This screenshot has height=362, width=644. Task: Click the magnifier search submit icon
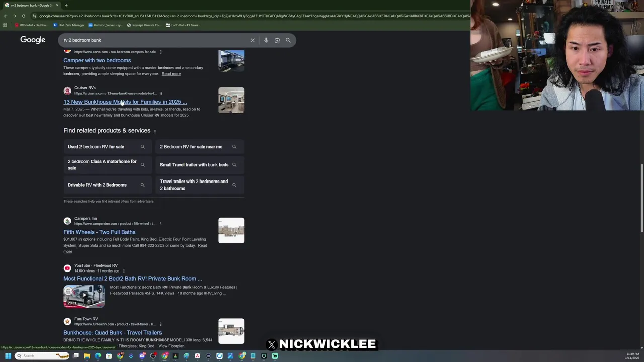[x=288, y=40]
